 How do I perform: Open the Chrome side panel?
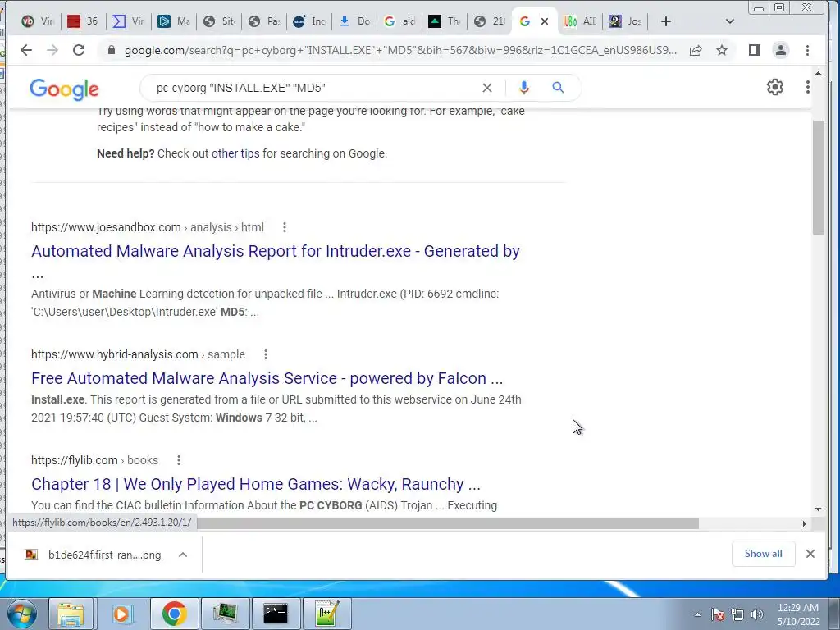[x=755, y=50]
